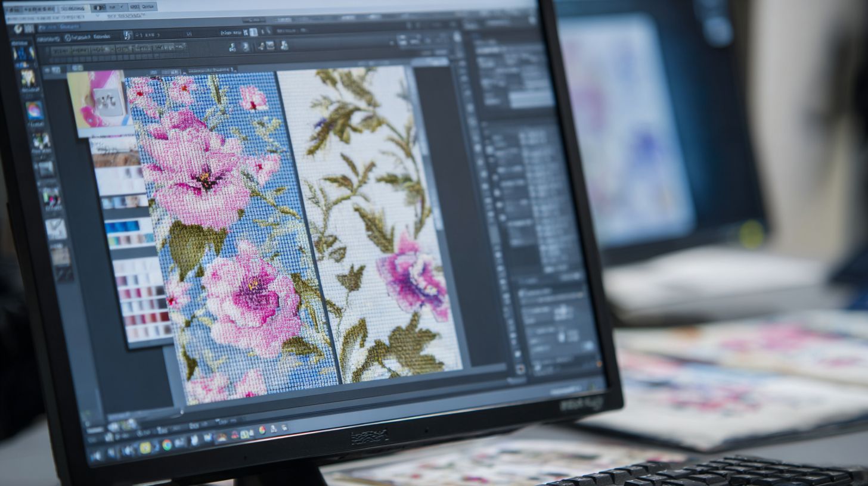The image size is (868, 486).
Task: Click the last person-shaped icon in top toolbar
Action: pyautogui.click(x=284, y=45)
